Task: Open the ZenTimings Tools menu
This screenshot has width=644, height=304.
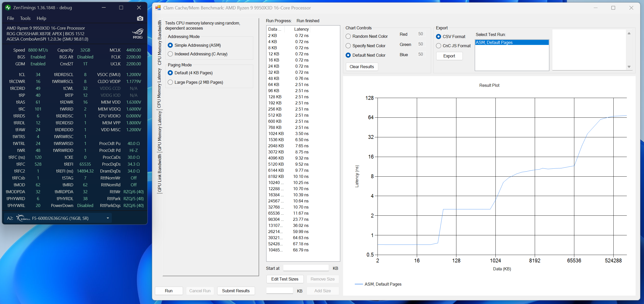Action: [25, 18]
